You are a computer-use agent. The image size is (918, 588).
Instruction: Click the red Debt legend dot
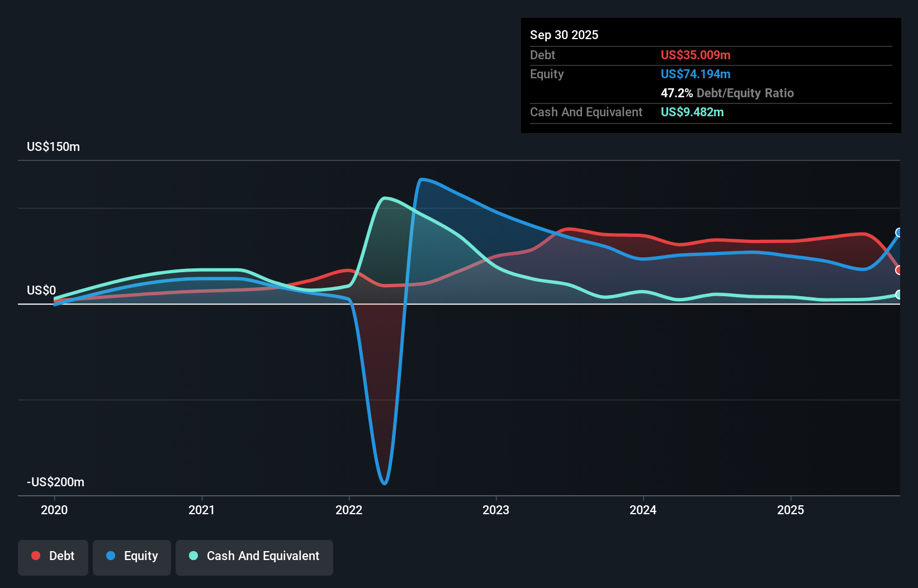(36, 556)
